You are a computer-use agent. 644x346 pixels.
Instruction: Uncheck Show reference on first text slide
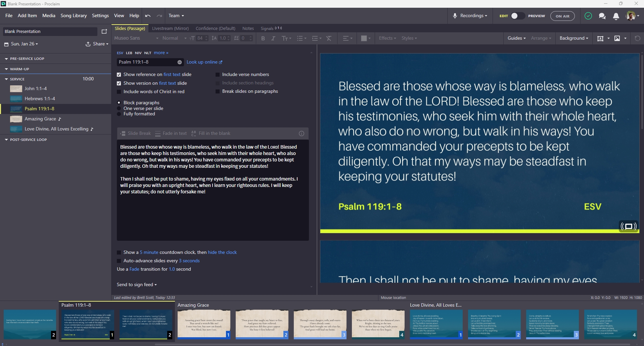119,75
